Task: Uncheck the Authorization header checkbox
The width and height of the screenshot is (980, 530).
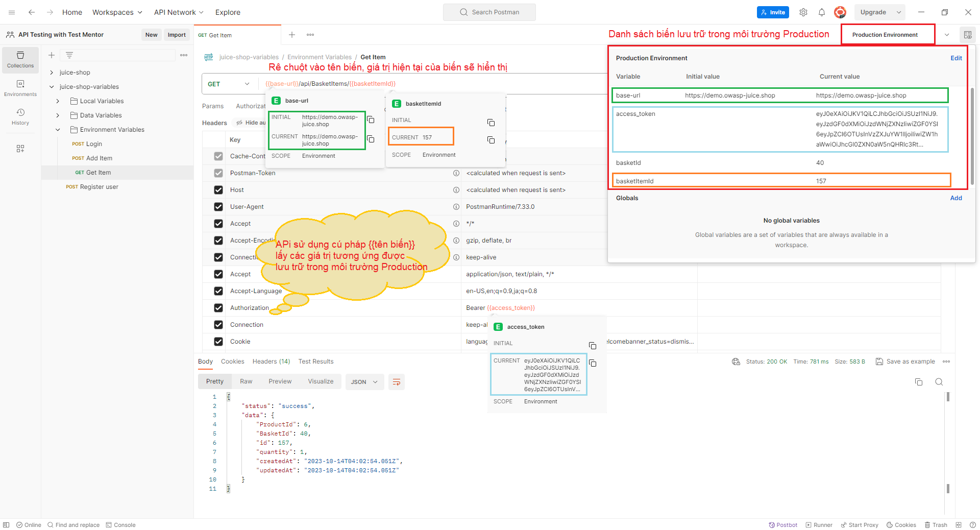Action: click(218, 308)
